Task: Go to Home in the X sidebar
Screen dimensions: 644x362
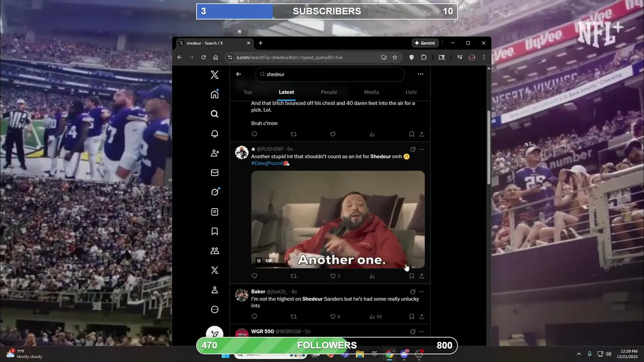Action: (214, 94)
